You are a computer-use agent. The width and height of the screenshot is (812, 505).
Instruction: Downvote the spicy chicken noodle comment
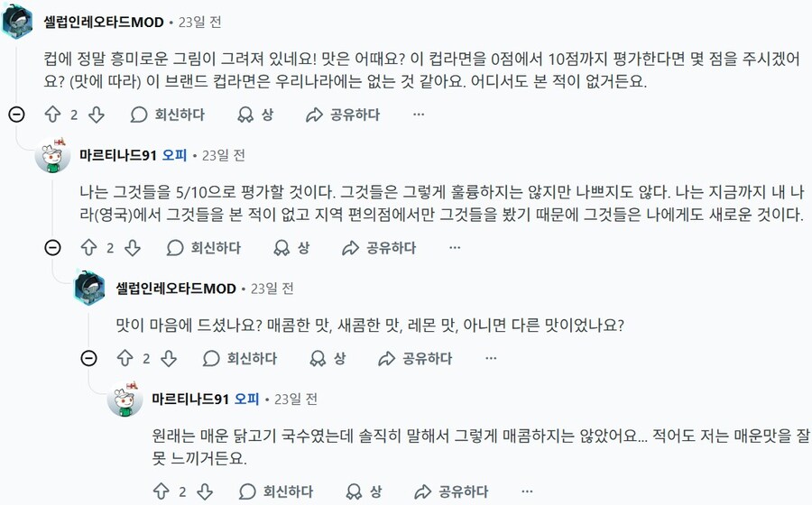(x=205, y=491)
